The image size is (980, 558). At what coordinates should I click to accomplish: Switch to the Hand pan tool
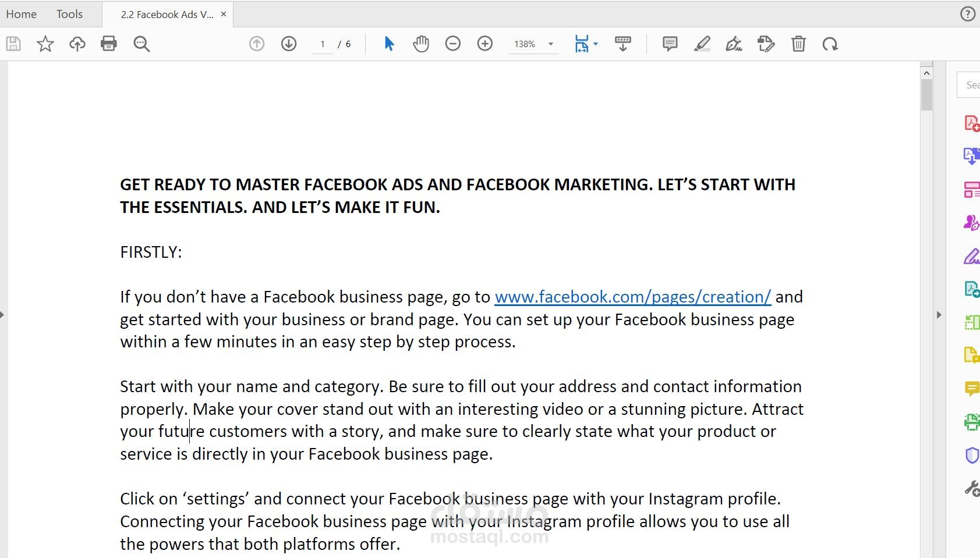(421, 44)
